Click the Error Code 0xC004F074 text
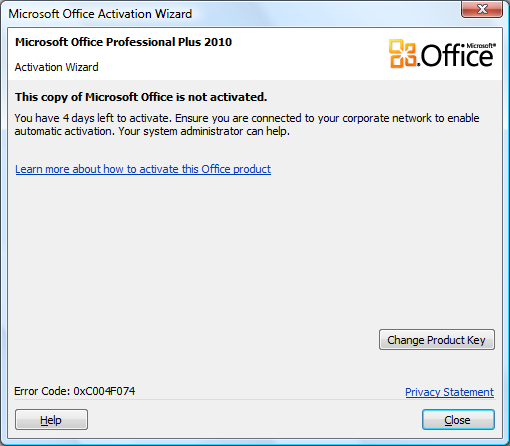510x446 pixels. pos(75,391)
